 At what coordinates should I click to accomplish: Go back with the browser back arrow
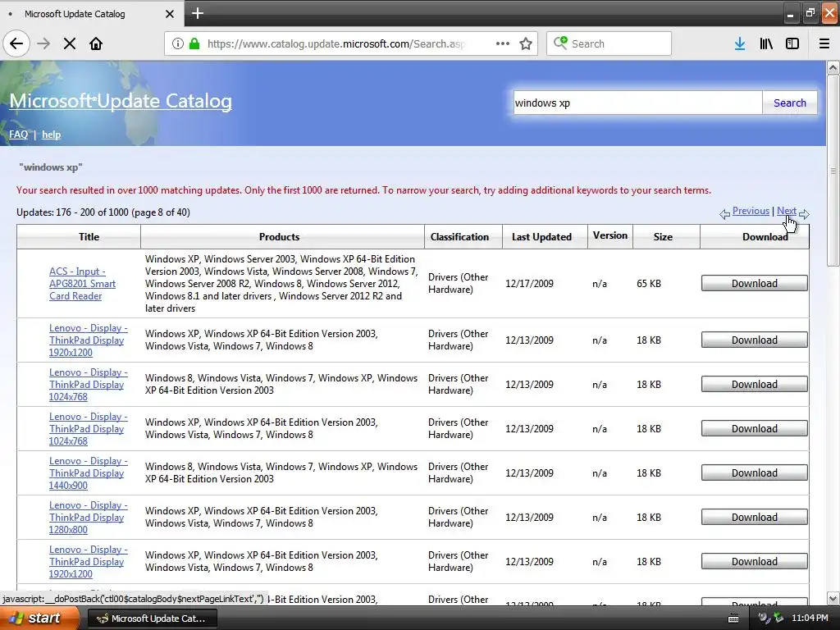(16, 43)
